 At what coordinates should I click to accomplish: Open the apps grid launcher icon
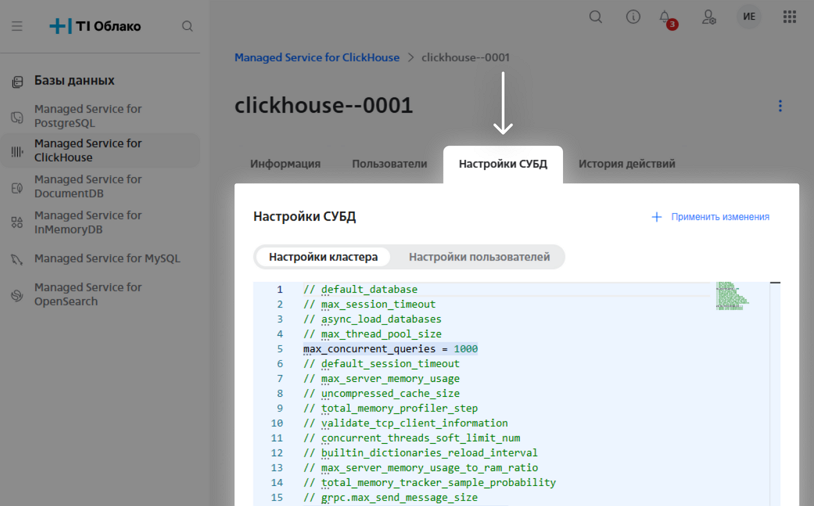789,17
